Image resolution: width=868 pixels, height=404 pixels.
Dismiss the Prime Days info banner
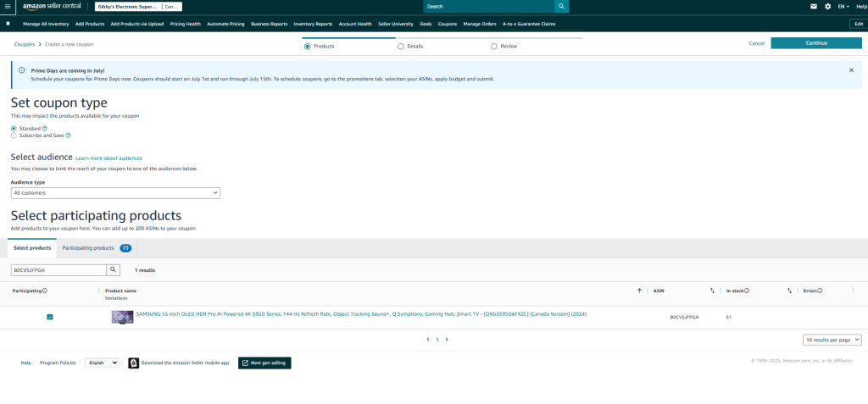(x=851, y=70)
